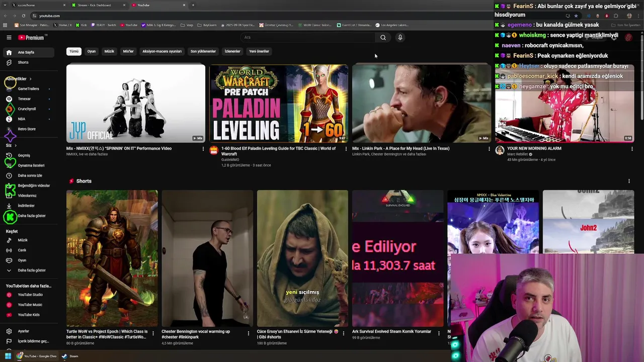Open the browser tab list dropdown
Screen dimensions: 644x362
point(5,5)
